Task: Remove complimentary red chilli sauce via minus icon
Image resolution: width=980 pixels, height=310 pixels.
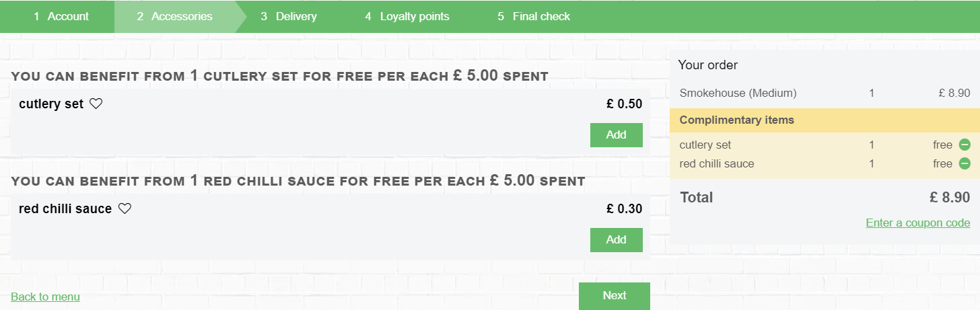Action: [965, 163]
